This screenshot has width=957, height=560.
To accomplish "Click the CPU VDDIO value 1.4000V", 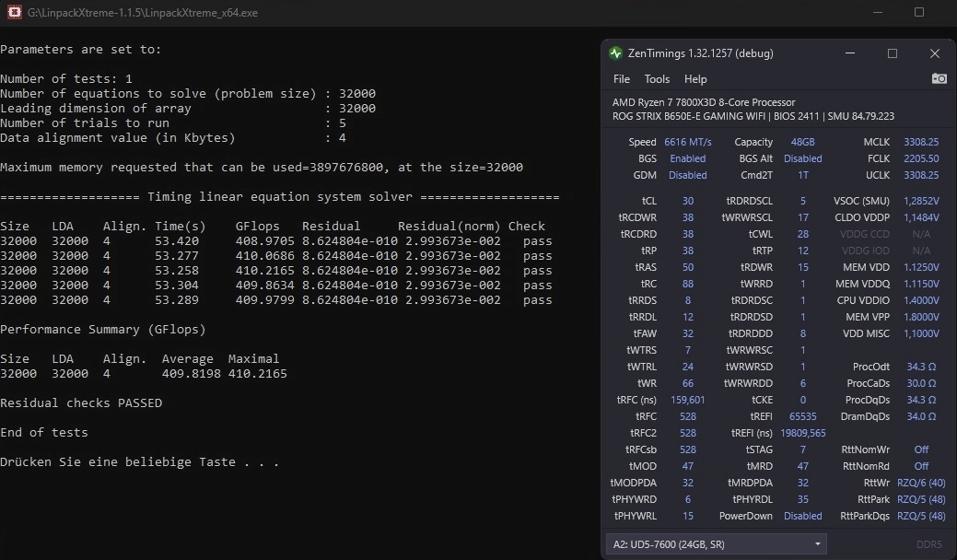I will click(x=921, y=300).
